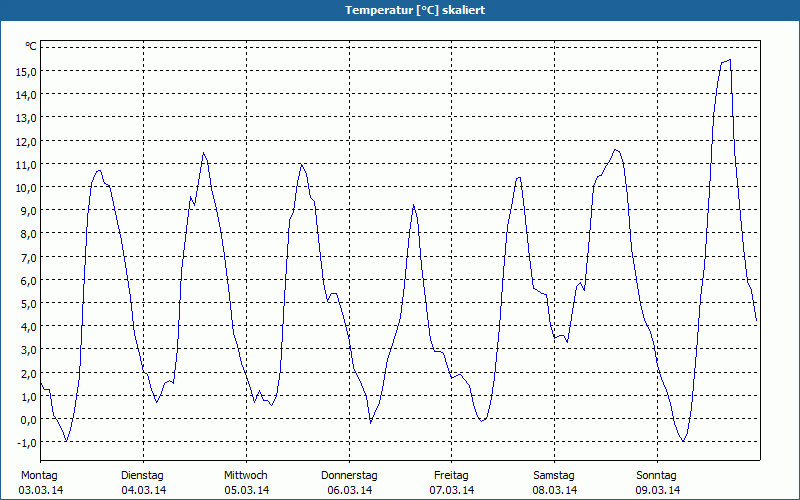Click the Monday low at -1 °C
The image size is (800, 500).
tap(66, 441)
